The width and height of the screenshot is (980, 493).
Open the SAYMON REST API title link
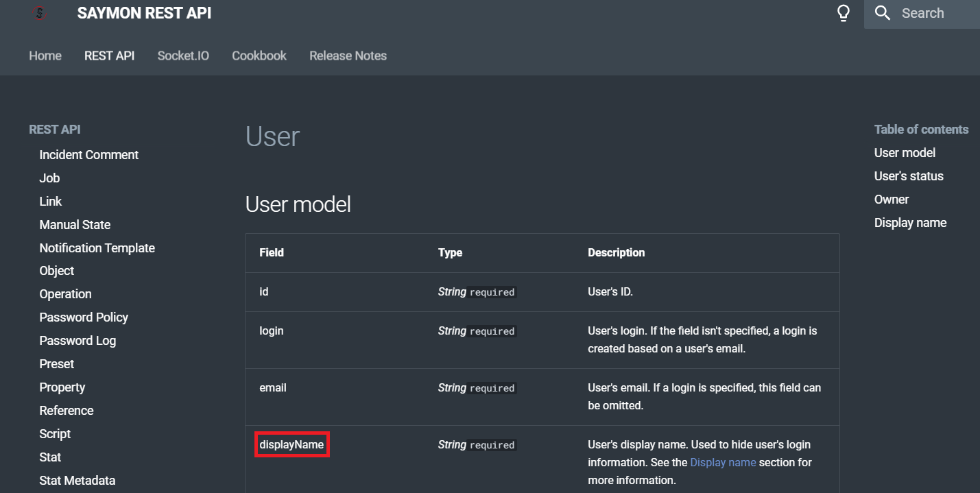click(144, 13)
